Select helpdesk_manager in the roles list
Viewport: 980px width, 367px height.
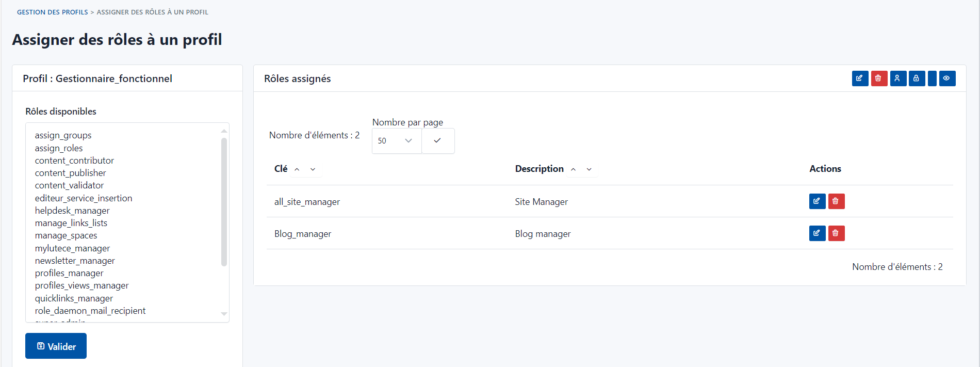click(72, 211)
